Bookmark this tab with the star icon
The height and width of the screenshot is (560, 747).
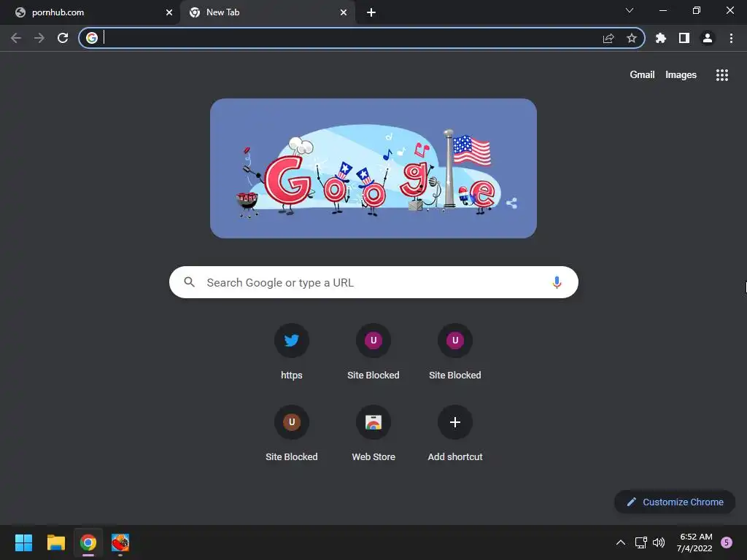pos(632,38)
